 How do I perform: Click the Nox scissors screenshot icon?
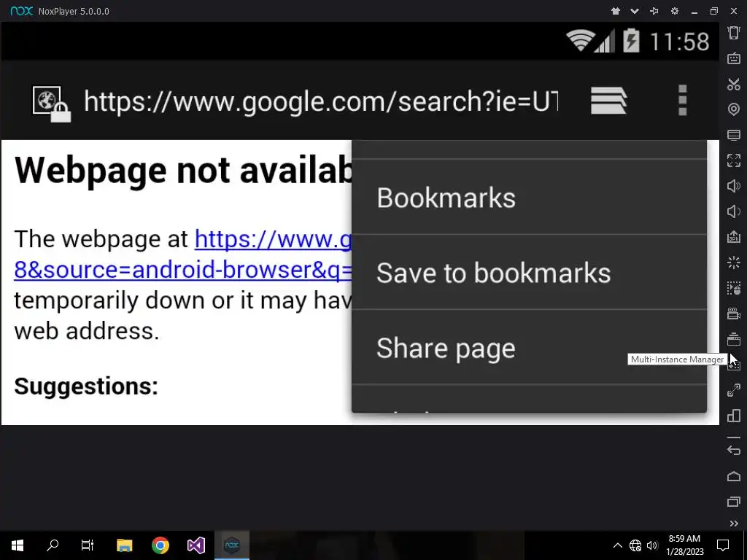pos(734,85)
